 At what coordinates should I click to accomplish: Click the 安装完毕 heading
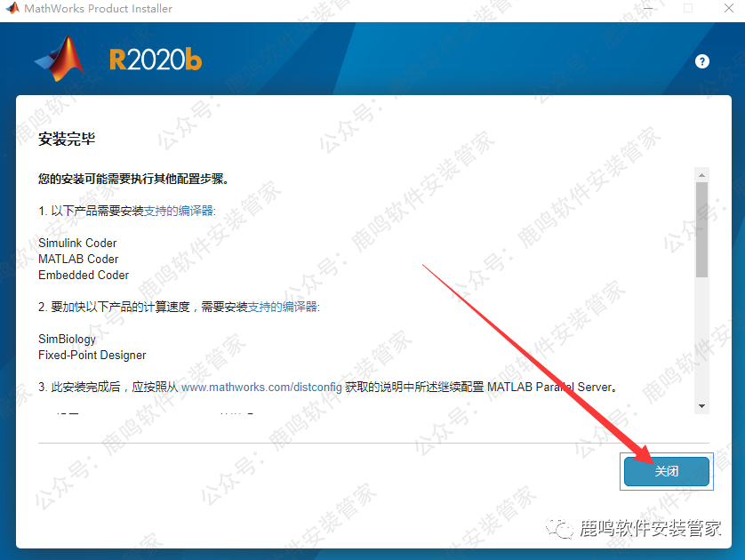coord(67,140)
